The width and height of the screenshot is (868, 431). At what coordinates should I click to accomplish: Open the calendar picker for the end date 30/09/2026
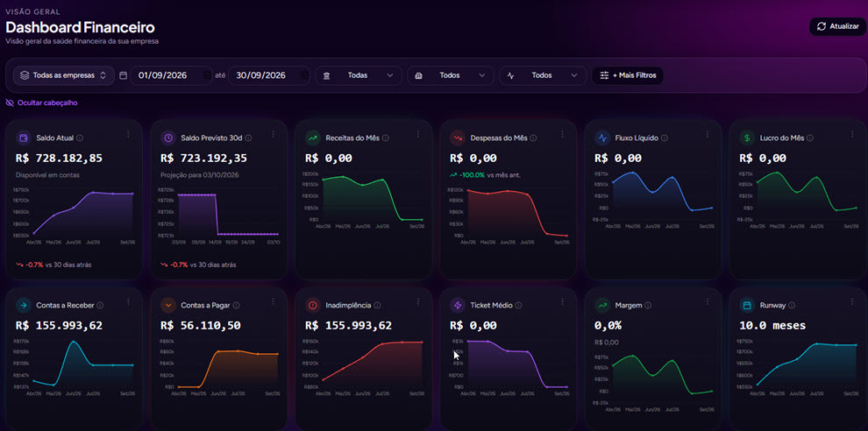(304, 75)
